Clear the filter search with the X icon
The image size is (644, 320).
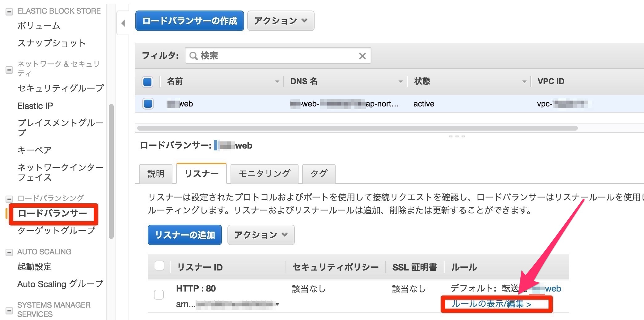(x=362, y=56)
